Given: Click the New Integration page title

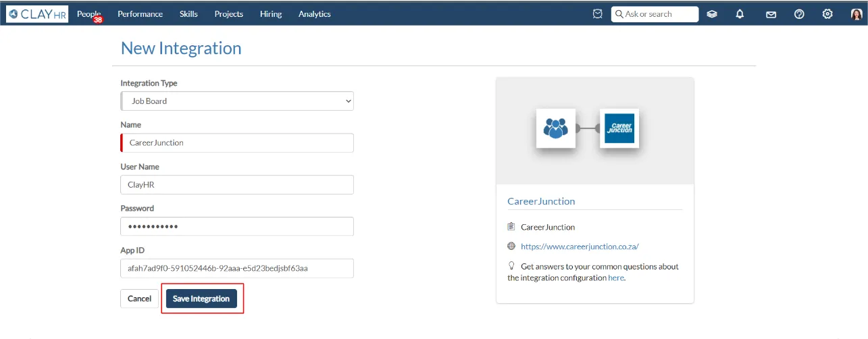Looking at the screenshot, I should pos(180,49).
